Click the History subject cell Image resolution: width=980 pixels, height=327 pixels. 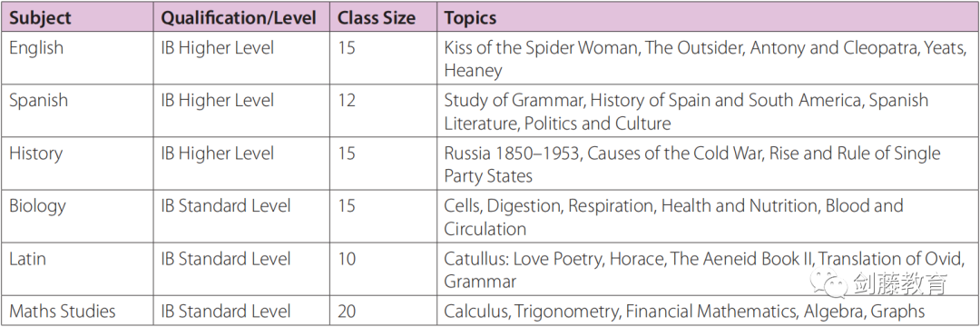coord(77,163)
